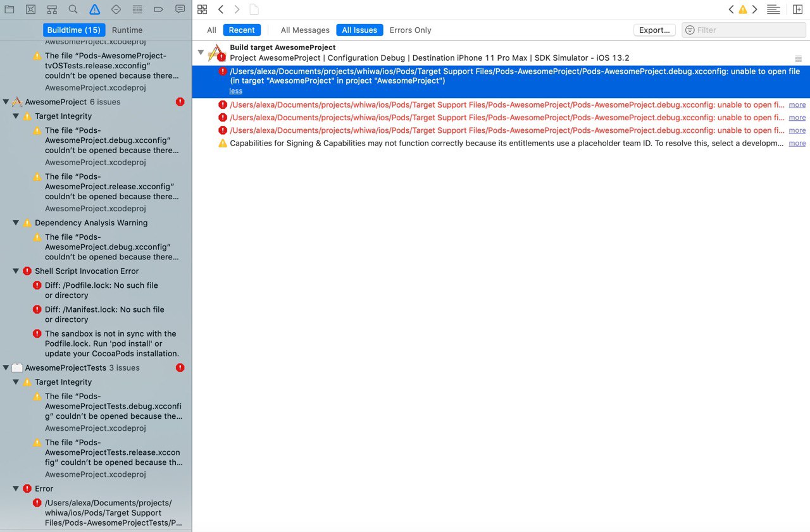Click the Export... button
Screen dimensions: 810x532
click(x=654, y=30)
